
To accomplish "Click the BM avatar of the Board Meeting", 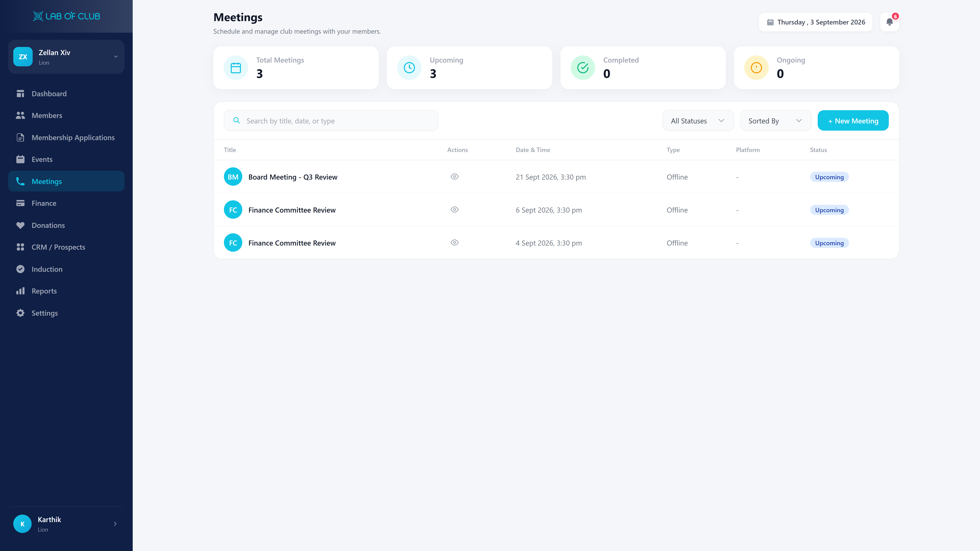I will [x=233, y=177].
